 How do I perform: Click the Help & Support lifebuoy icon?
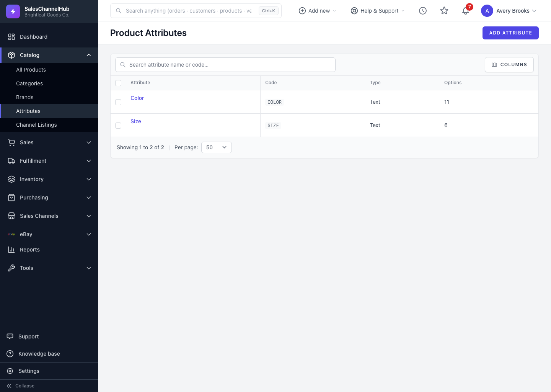(354, 11)
